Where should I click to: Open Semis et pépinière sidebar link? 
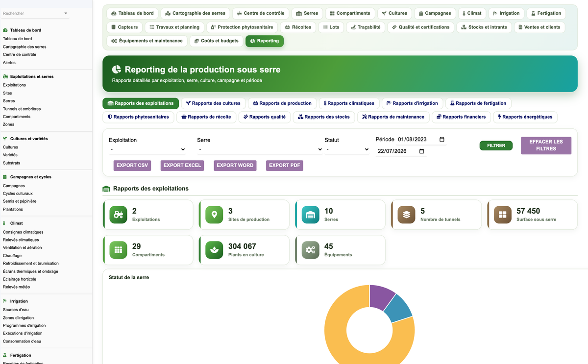coord(20,201)
